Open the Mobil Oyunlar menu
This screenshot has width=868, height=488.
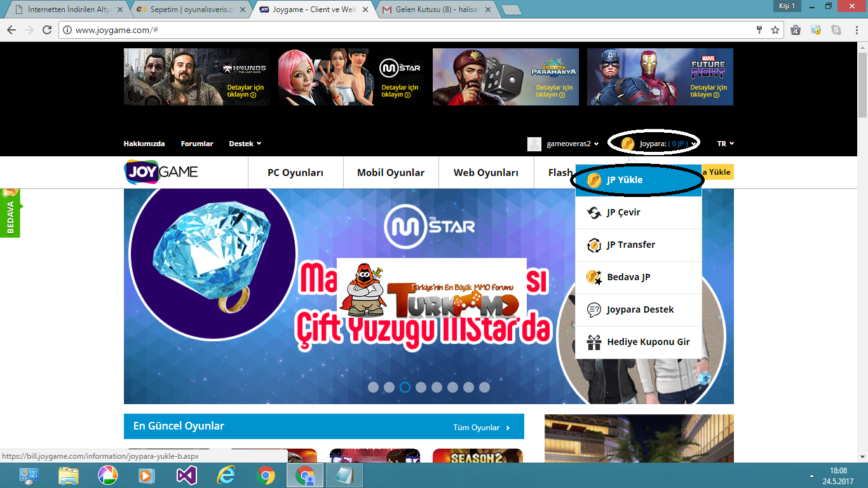point(391,172)
